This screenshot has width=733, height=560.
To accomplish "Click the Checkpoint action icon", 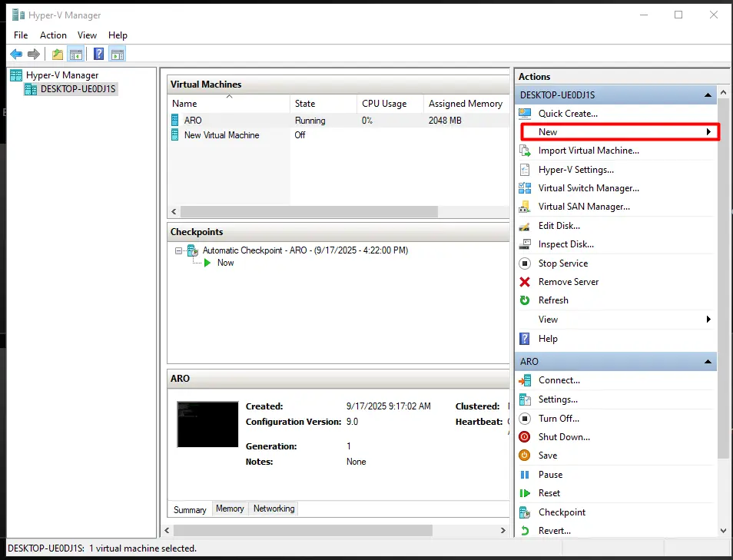I will click(525, 512).
